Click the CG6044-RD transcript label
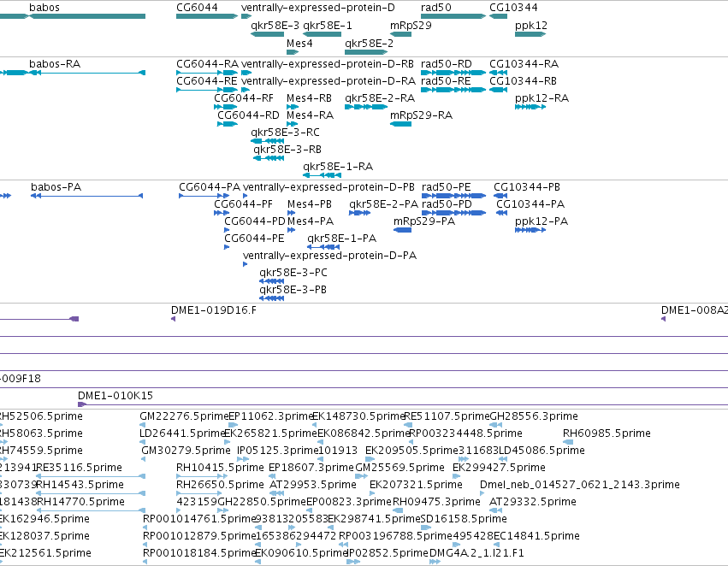The height and width of the screenshot is (566, 728). (248, 115)
